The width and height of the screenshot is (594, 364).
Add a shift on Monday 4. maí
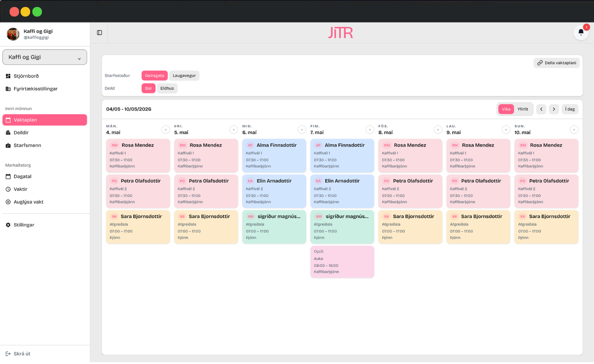pos(166,129)
